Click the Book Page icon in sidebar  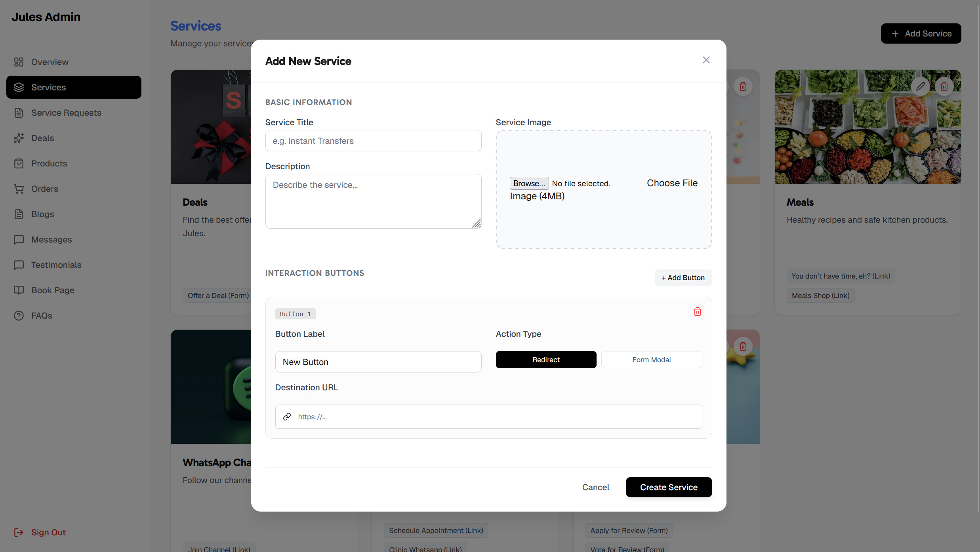tap(19, 290)
